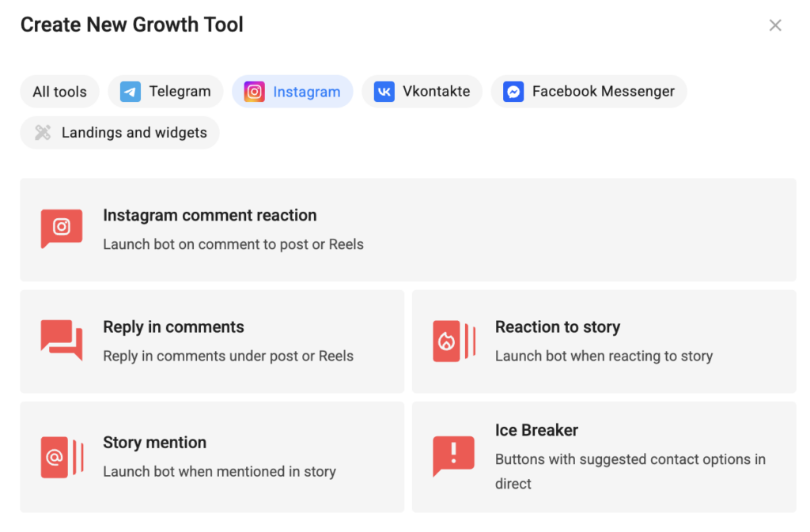
Task: Pick the Story mention tool title
Action: (x=154, y=442)
